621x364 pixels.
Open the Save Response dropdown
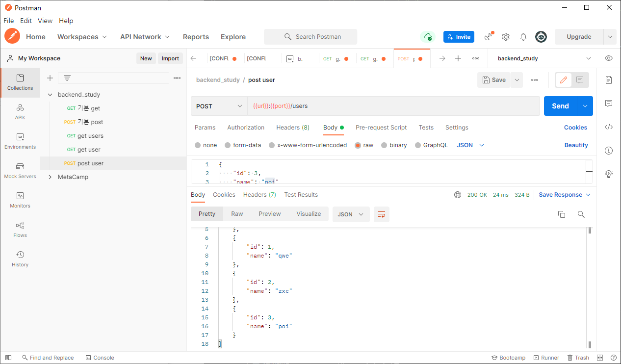(x=565, y=195)
